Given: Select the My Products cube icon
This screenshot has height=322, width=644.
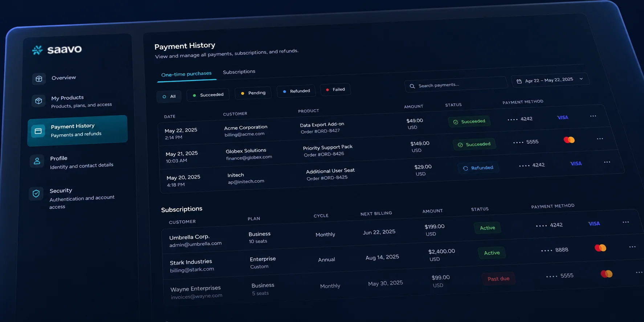Looking at the screenshot, I should tap(38, 101).
